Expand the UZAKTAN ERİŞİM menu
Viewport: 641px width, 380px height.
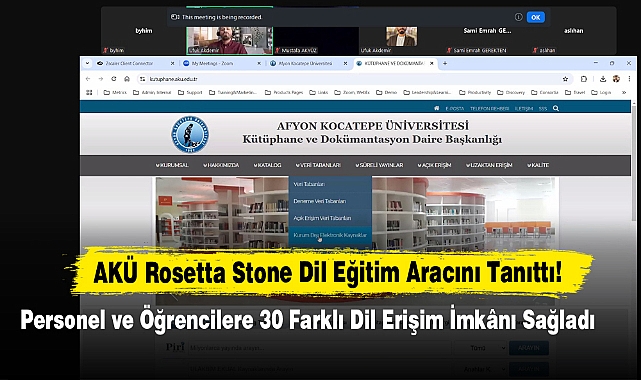pos(489,165)
